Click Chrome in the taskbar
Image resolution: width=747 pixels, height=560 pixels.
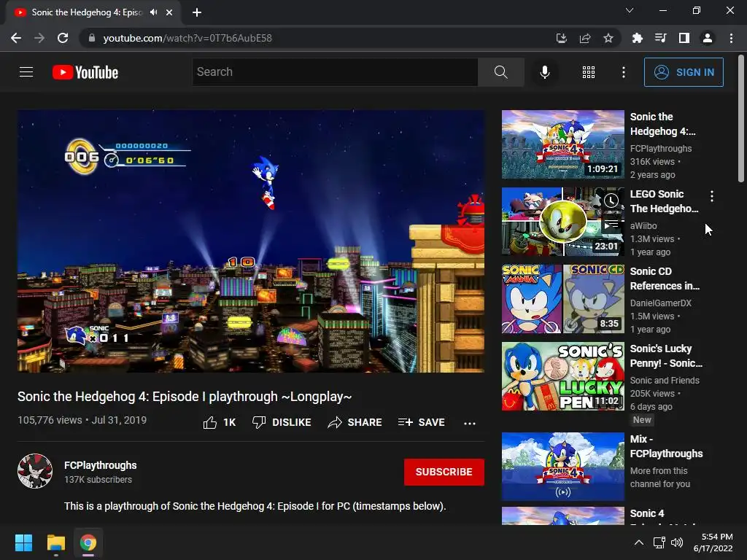88,542
